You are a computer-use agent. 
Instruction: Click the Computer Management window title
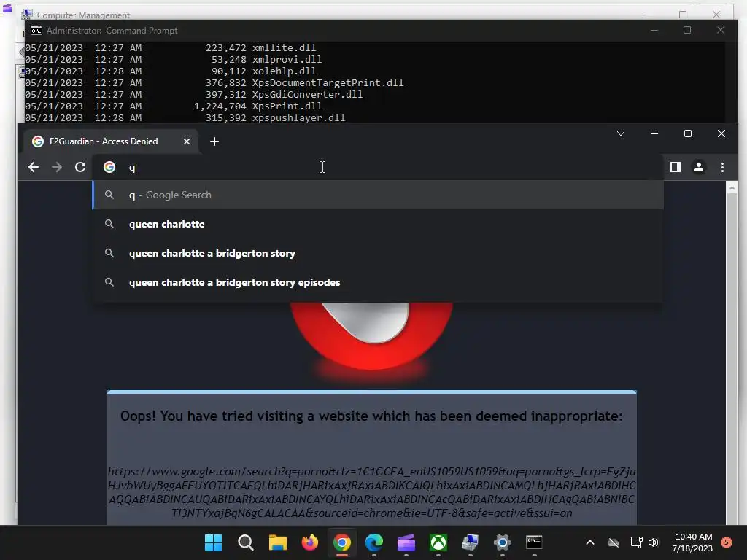83,15
